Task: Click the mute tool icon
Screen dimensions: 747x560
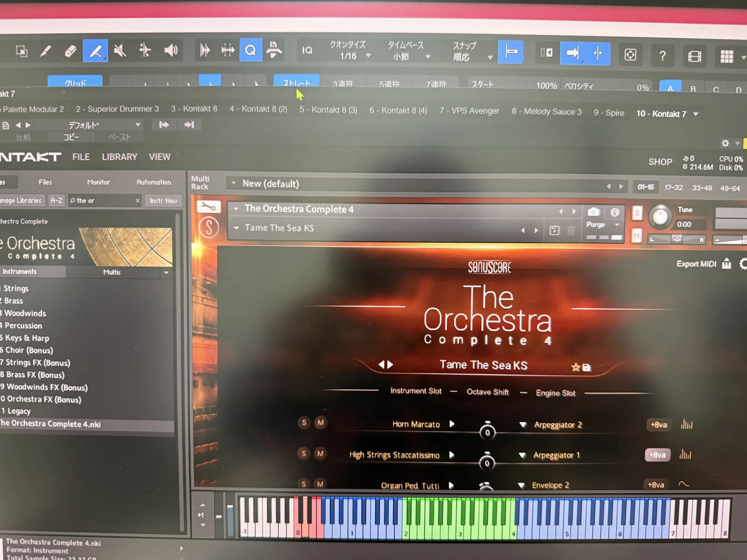Action: [x=120, y=51]
